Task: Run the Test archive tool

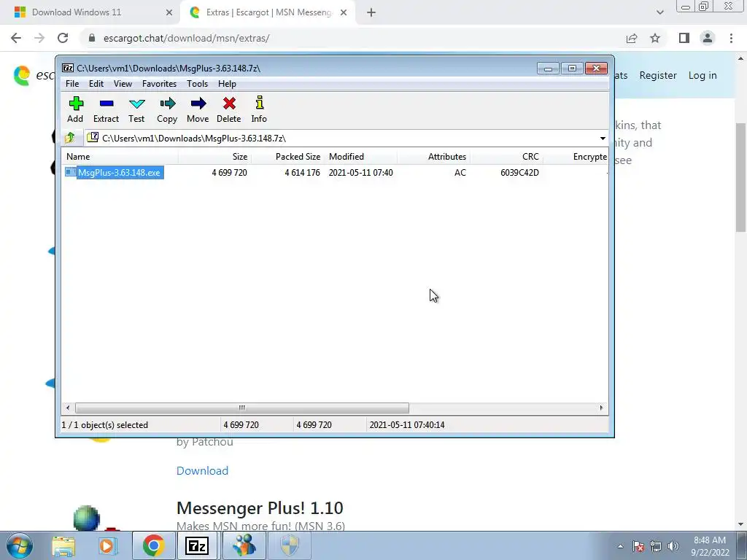Action: (x=136, y=109)
